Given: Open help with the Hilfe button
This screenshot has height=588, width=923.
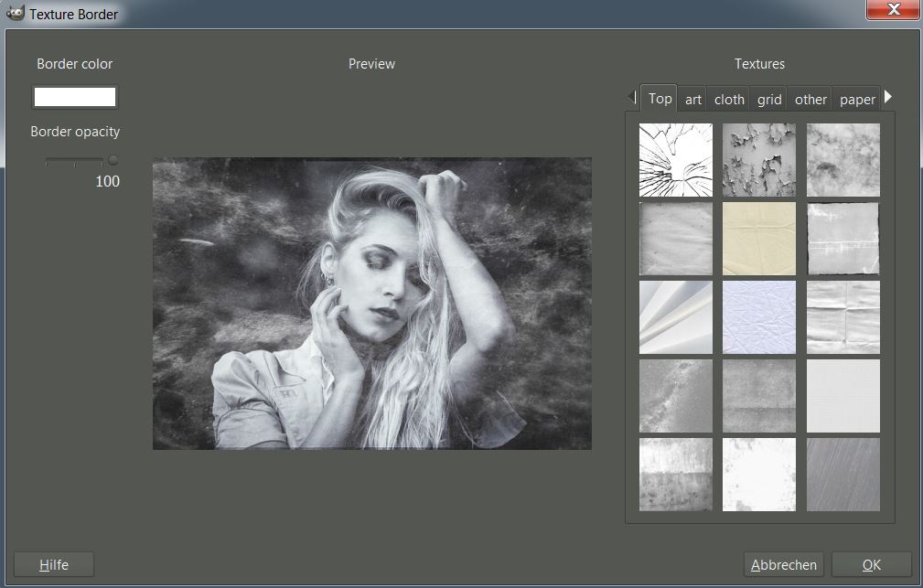Looking at the screenshot, I should 54,565.
